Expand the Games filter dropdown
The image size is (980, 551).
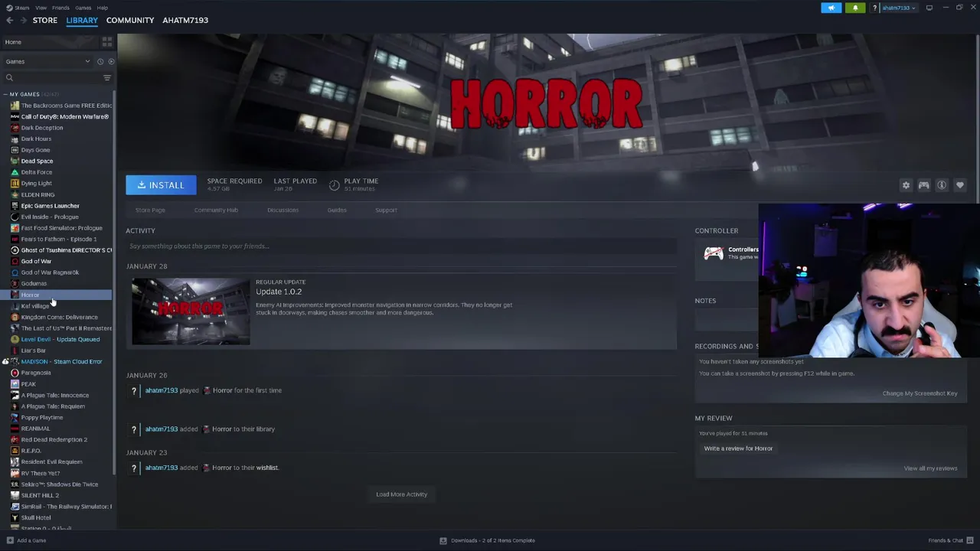[x=47, y=61]
